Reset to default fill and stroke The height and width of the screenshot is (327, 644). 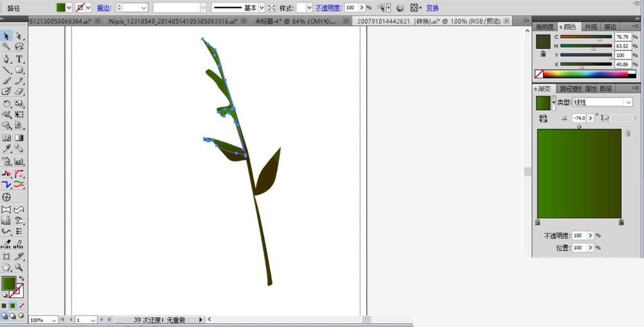[x=5, y=295]
